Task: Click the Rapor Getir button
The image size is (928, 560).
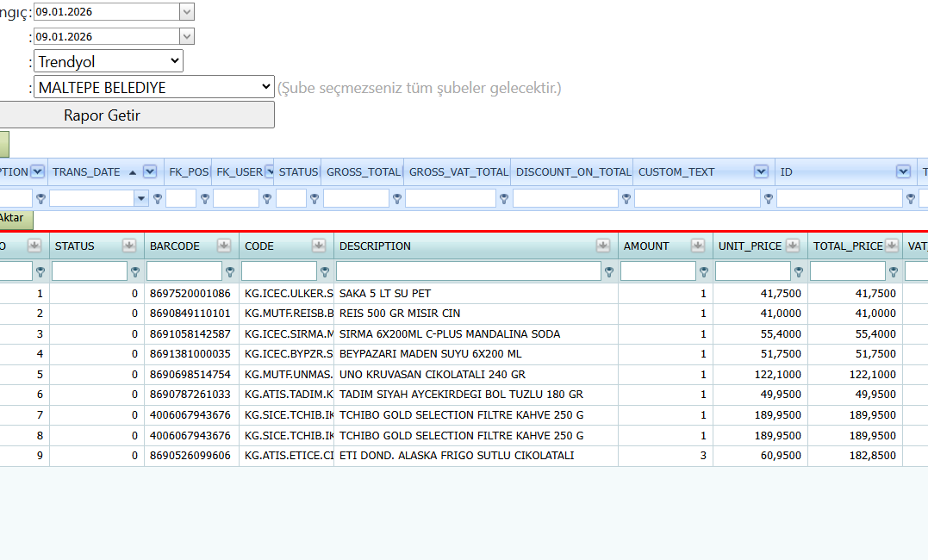Action: [135, 115]
